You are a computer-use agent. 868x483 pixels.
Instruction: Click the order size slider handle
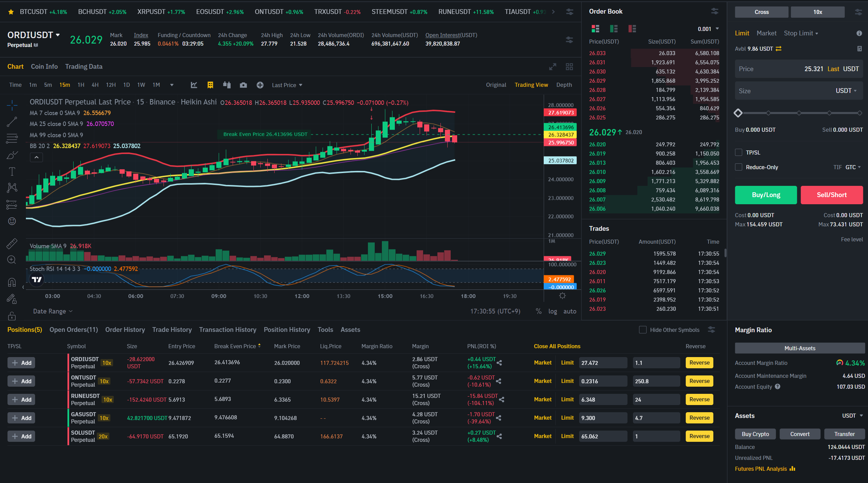point(738,113)
